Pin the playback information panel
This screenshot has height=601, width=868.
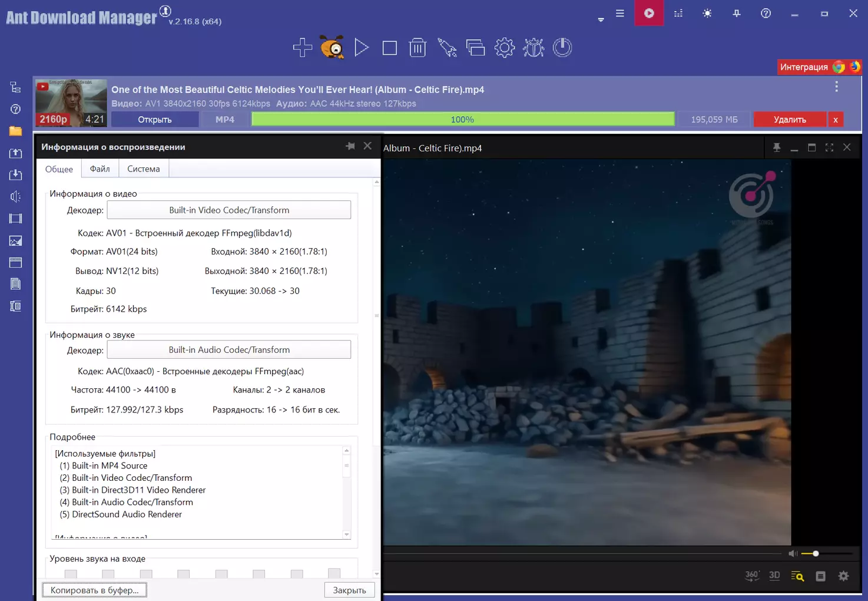click(x=350, y=146)
